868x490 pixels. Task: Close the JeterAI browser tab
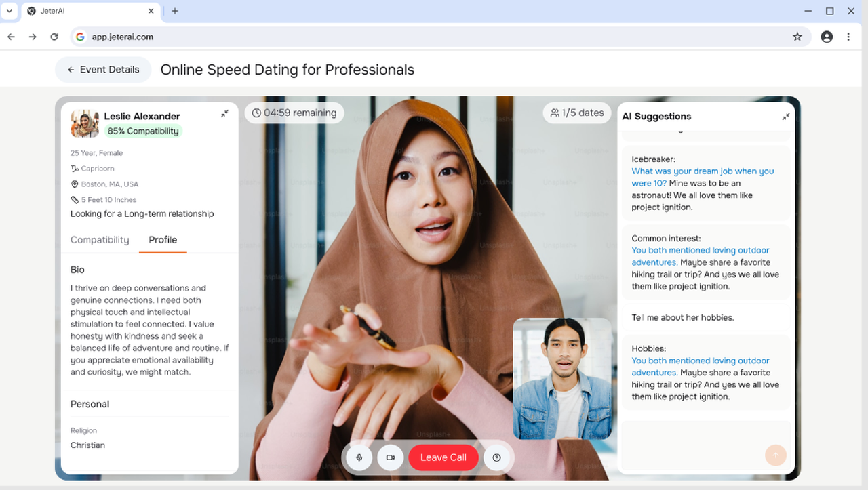coord(151,11)
